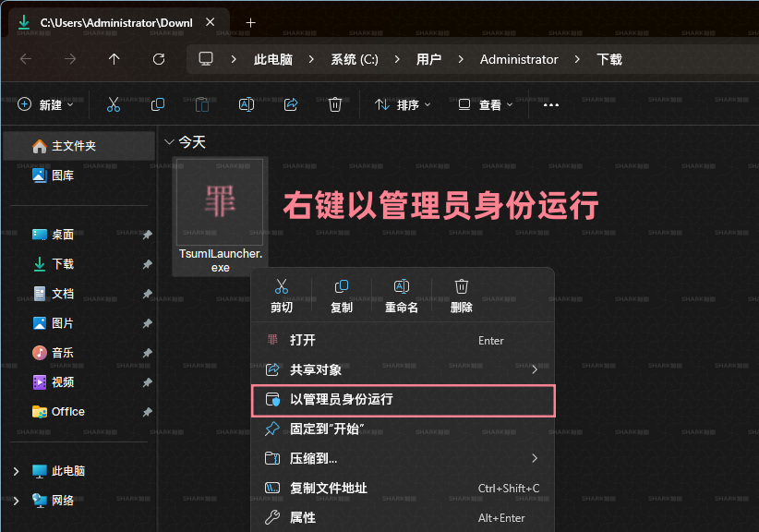This screenshot has height=532, width=759.
Task: Unpin 文档 via its pin icon
Action: [x=147, y=294]
